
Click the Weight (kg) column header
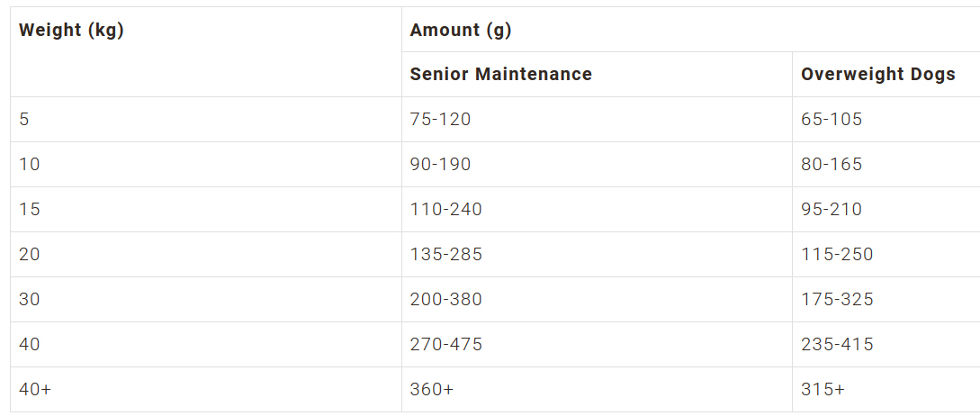tap(205, 52)
